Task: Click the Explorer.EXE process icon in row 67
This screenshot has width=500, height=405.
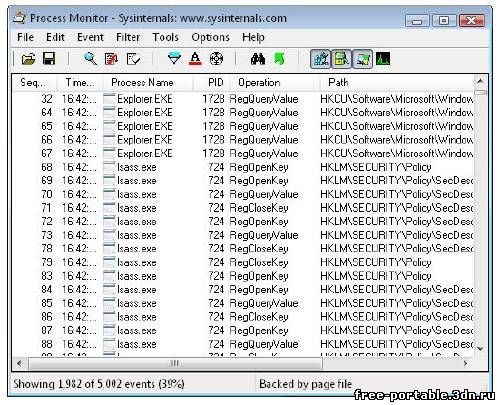Action: (x=109, y=154)
